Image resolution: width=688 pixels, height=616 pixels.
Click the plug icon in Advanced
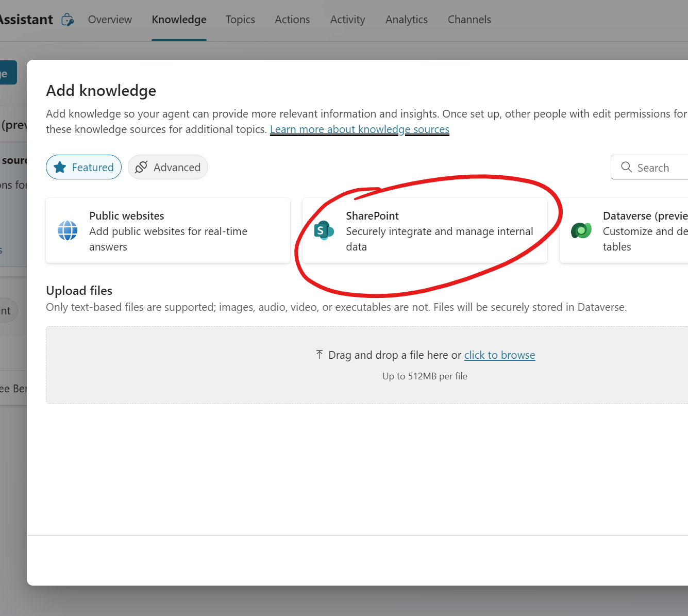point(141,167)
